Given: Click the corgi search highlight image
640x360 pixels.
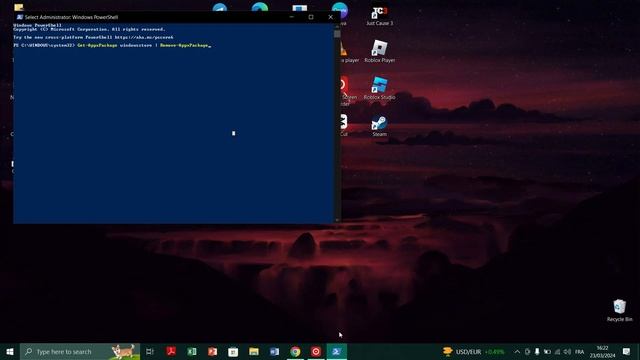Looking at the screenshot, I should click(x=123, y=351).
